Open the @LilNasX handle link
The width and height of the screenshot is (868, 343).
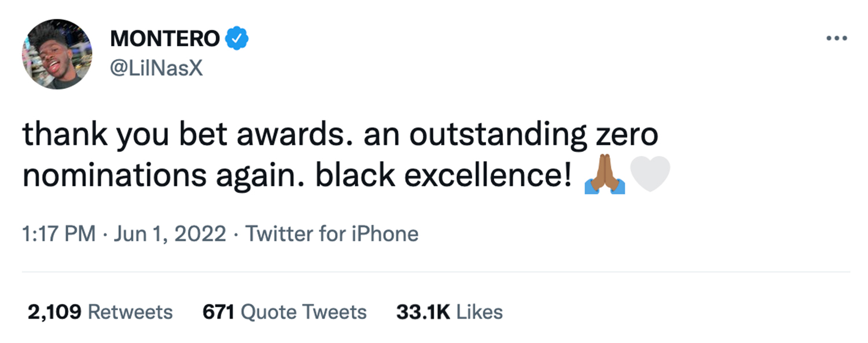pyautogui.click(x=156, y=68)
